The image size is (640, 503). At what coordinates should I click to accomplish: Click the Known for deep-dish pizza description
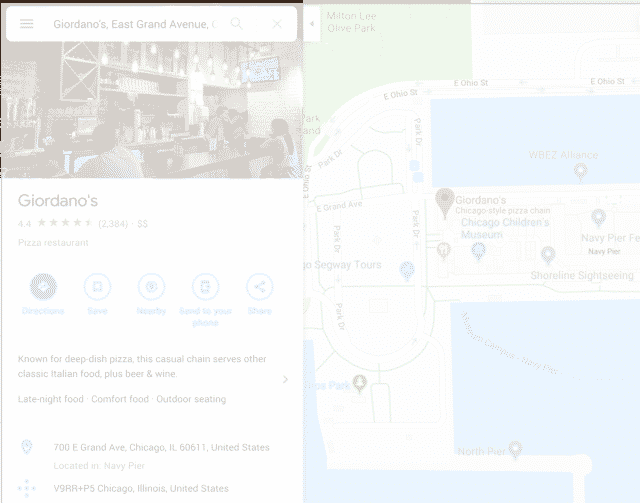click(142, 366)
